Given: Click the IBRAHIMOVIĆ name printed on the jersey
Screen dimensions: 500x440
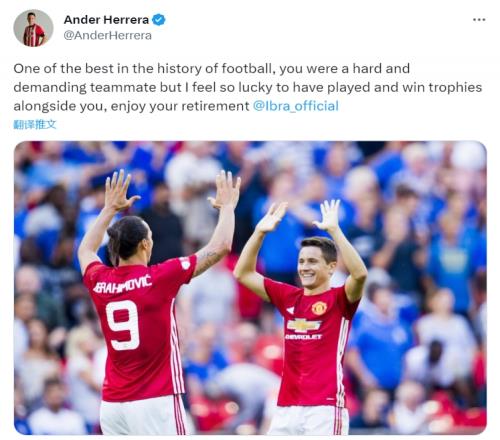Looking at the screenshot, I should point(122,284).
